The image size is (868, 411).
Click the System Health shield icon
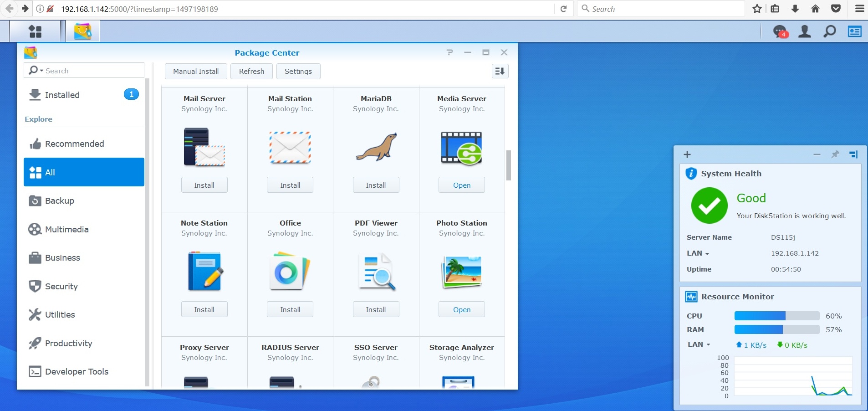(691, 174)
